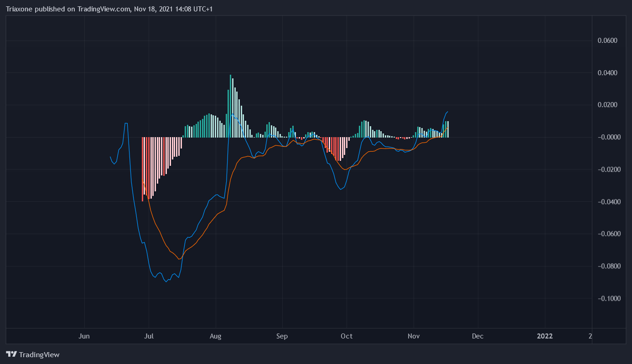Click the Aug label on time axis

point(215,336)
